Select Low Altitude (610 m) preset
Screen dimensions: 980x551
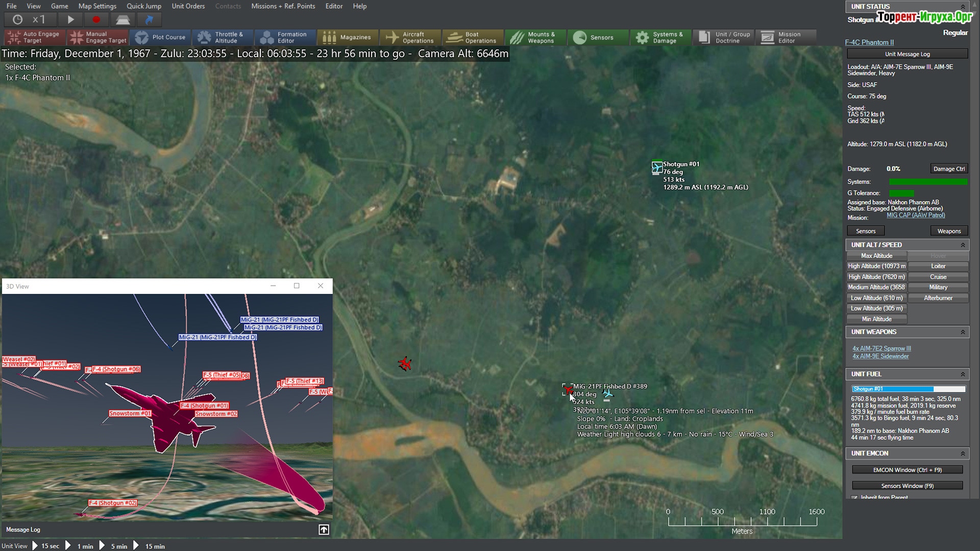click(x=876, y=298)
